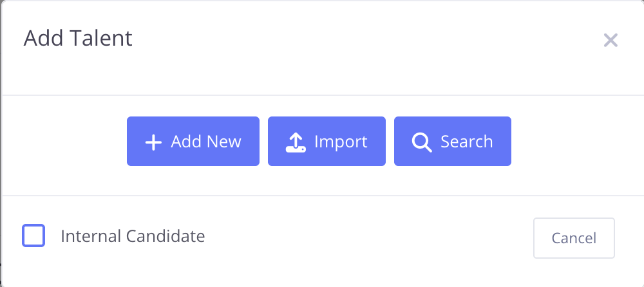
Task: Cancel the Add Talent dialog
Action: point(574,238)
